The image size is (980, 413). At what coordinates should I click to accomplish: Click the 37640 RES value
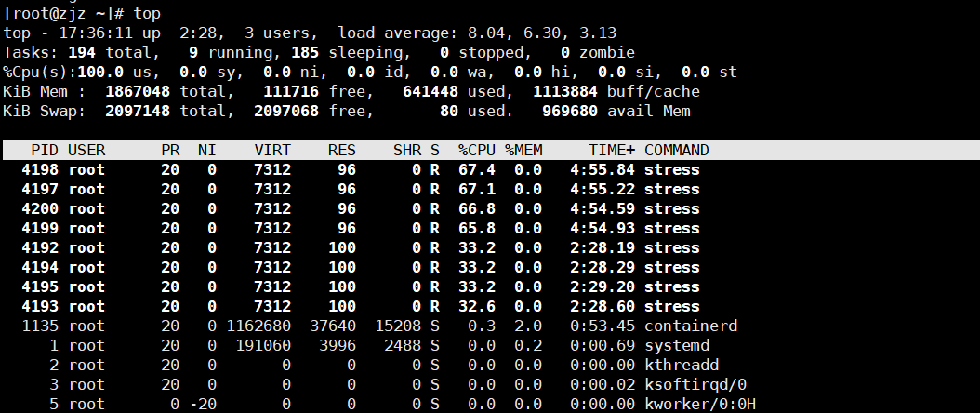(333, 326)
